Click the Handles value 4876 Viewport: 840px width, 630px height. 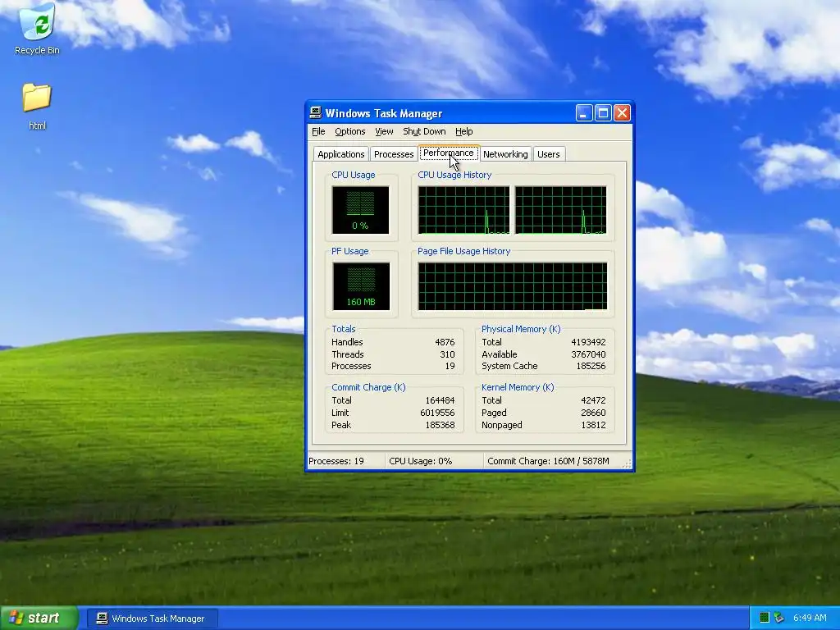click(x=445, y=342)
